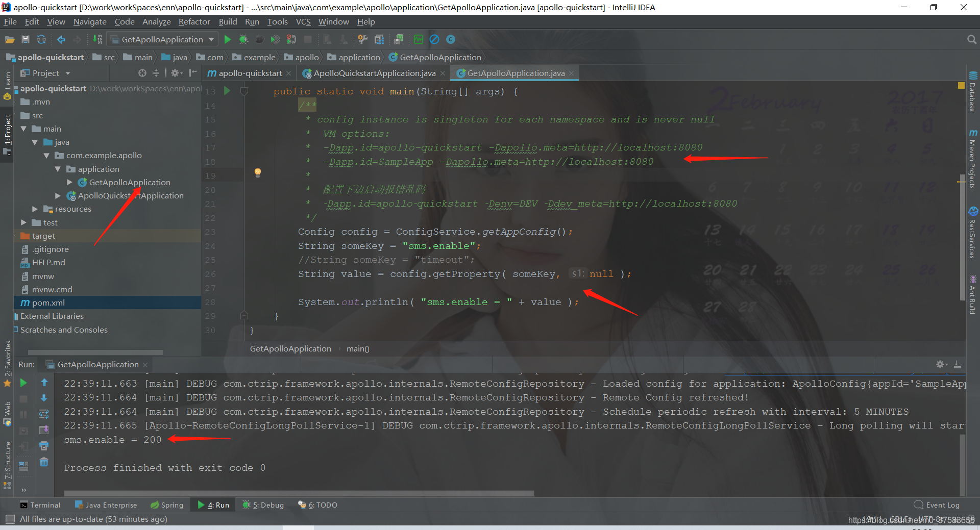Clear all console output with trash
This screenshot has height=530, width=980.
(44, 462)
